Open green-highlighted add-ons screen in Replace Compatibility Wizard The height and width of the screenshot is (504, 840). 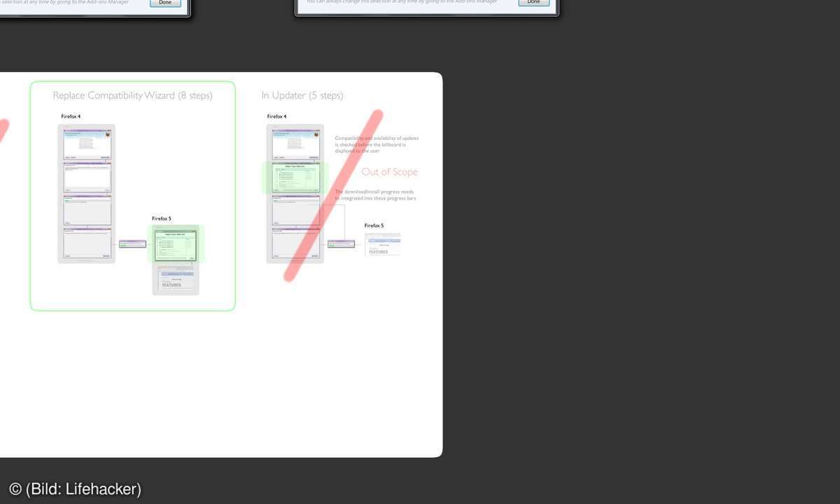176,245
